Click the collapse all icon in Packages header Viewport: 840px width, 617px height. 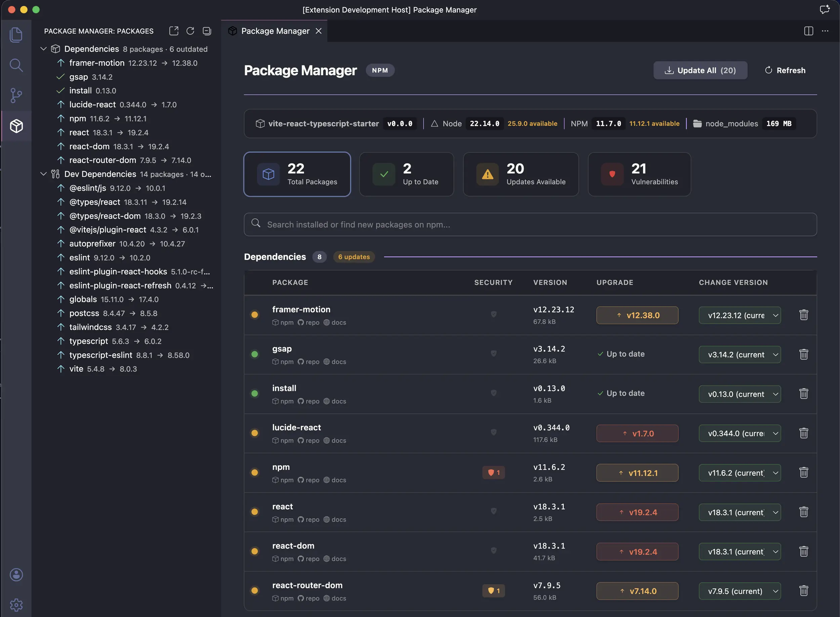[x=207, y=31]
